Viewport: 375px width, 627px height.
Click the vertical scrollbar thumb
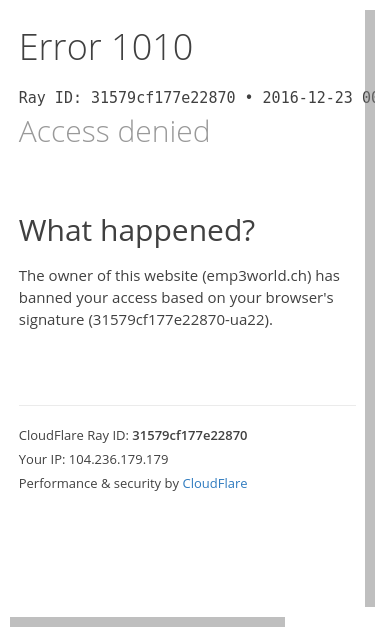[370, 308]
